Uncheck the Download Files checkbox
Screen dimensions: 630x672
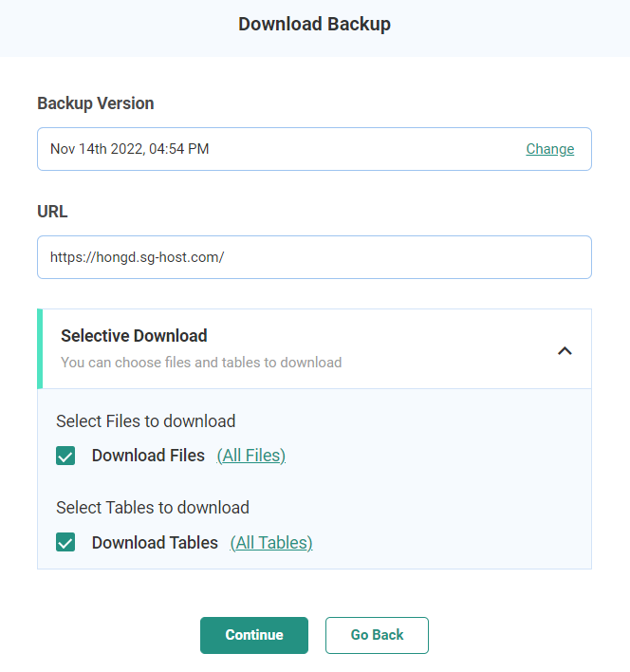65,456
